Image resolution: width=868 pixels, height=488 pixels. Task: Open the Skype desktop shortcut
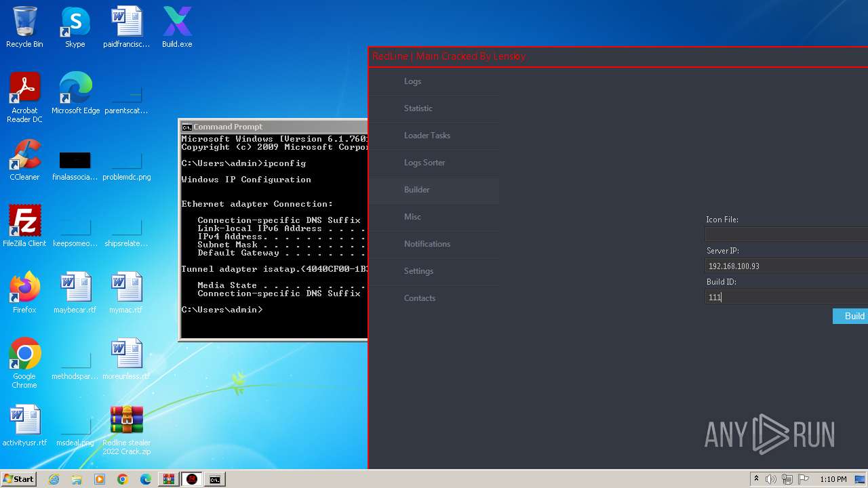pos(75,27)
